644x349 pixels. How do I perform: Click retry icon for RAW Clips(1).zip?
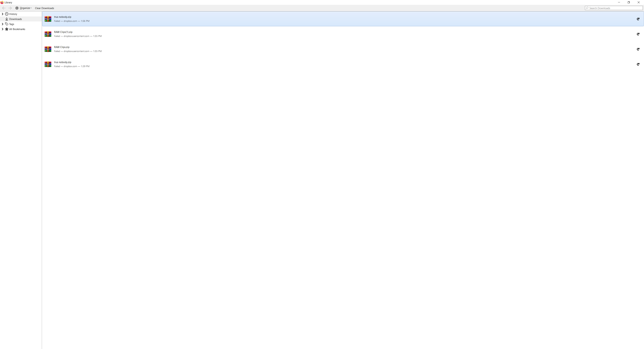click(638, 34)
